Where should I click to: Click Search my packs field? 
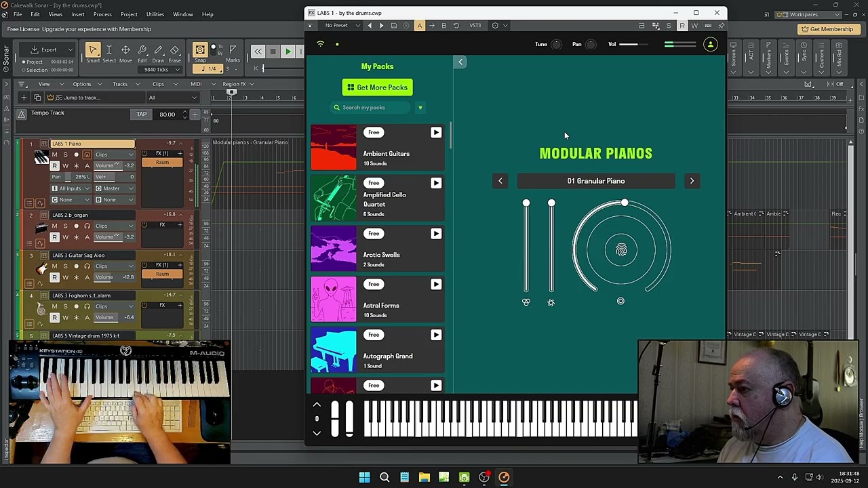pyautogui.click(x=370, y=108)
